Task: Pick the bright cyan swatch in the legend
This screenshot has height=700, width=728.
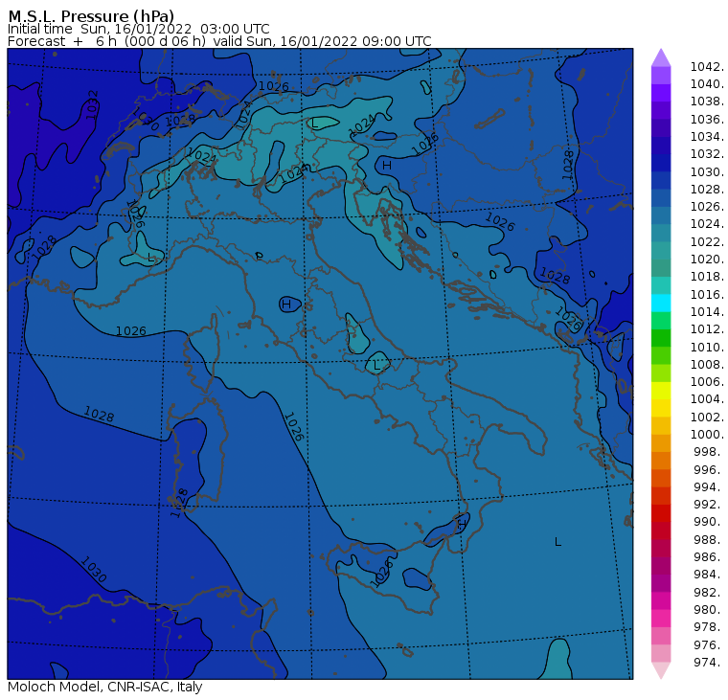Action: (661, 304)
